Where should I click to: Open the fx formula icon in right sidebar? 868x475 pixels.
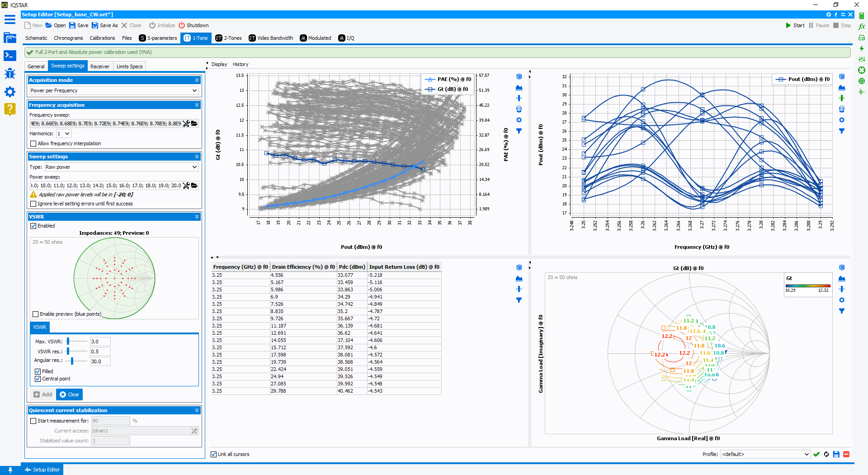pos(862,27)
